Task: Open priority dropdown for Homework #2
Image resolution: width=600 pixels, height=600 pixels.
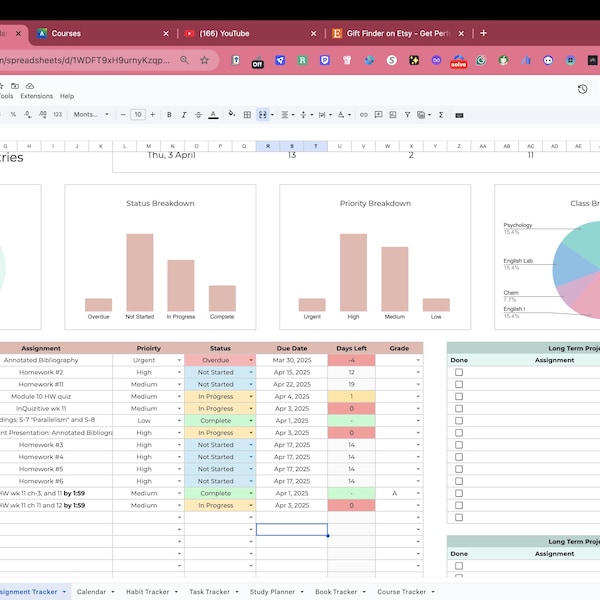Action: (179, 372)
